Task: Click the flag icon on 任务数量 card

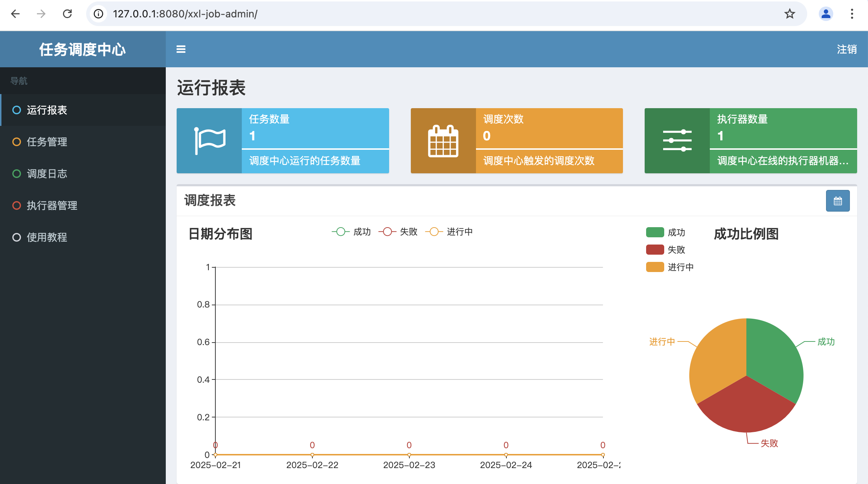Action: point(209,141)
